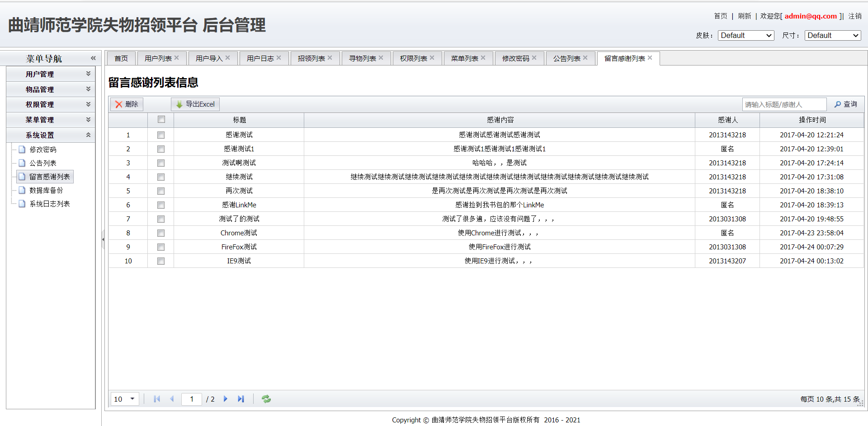Check the row titled 继续测试
The image size is (868, 426).
pos(161,177)
